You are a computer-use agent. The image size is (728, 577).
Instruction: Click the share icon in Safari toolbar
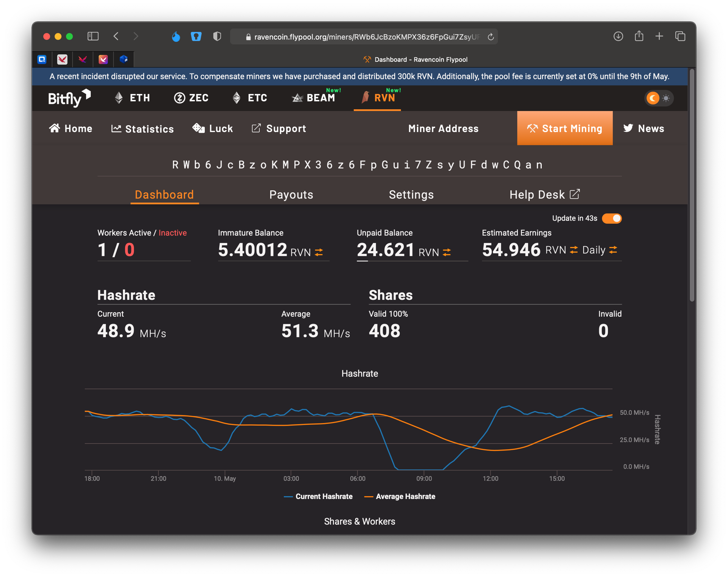pyautogui.click(x=639, y=36)
